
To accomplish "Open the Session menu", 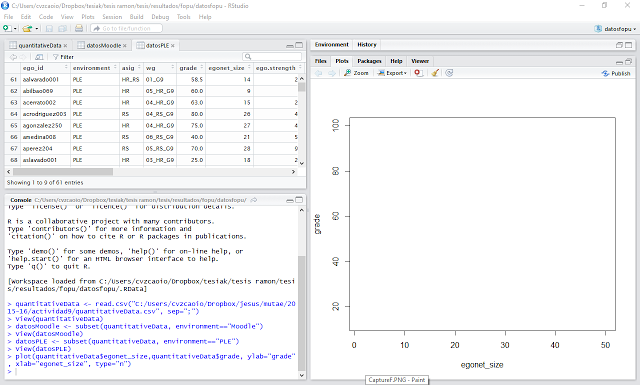I will coord(112,17).
